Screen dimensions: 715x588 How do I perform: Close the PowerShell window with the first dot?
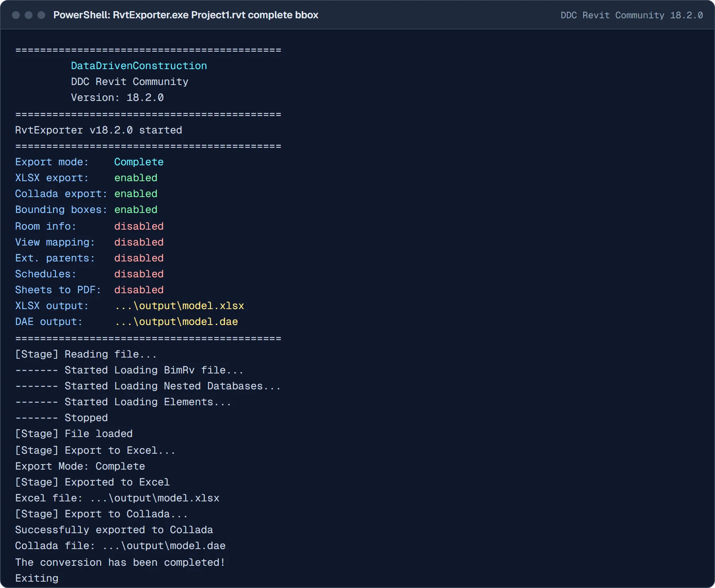click(x=16, y=15)
